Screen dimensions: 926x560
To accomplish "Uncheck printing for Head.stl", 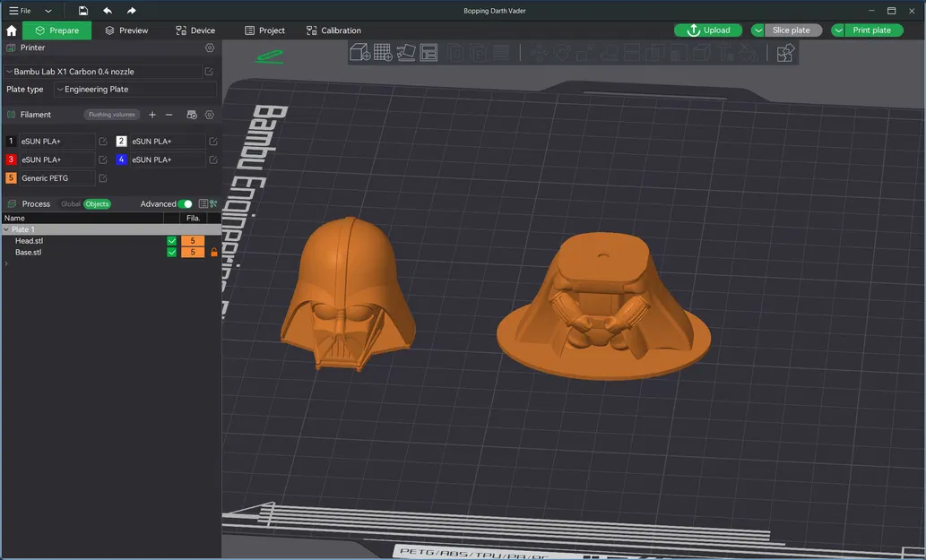I will coord(171,240).
